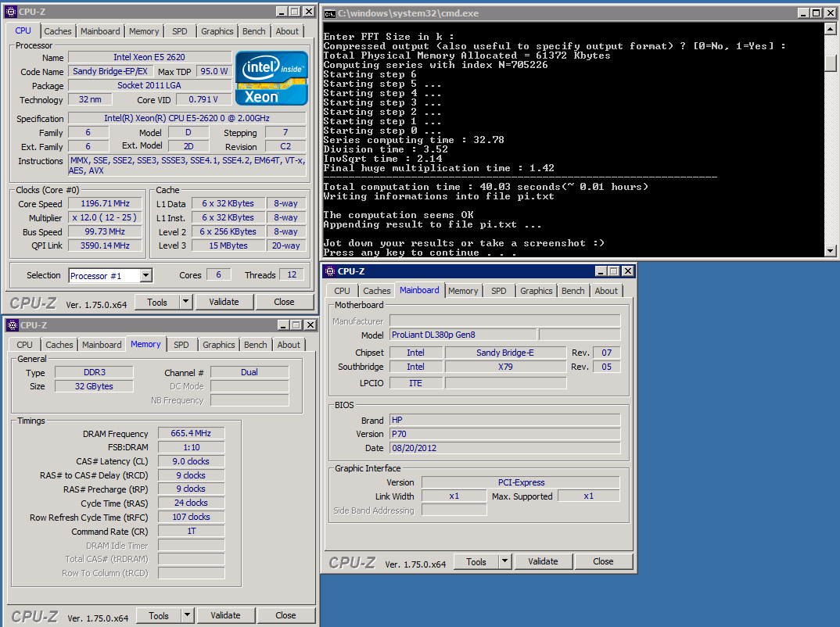Switch to Mainboard tab in Memory window
This screenshot has height=627, width=840.
point(102,345)
